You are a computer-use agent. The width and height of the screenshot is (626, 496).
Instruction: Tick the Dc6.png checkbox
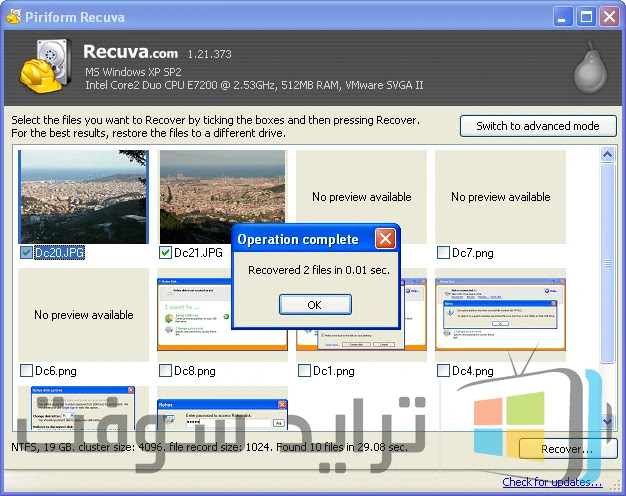pos(26,371)
